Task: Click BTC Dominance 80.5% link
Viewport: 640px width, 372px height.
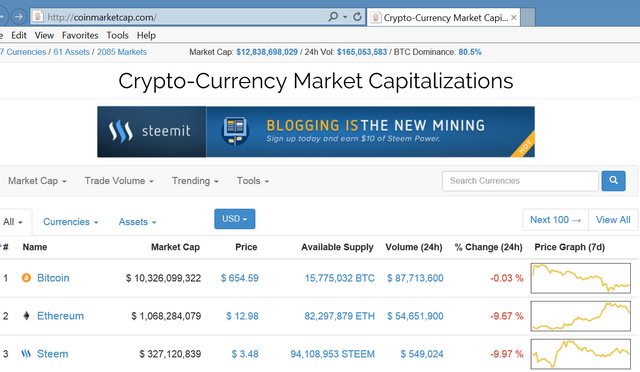Action: pos(470,52)
